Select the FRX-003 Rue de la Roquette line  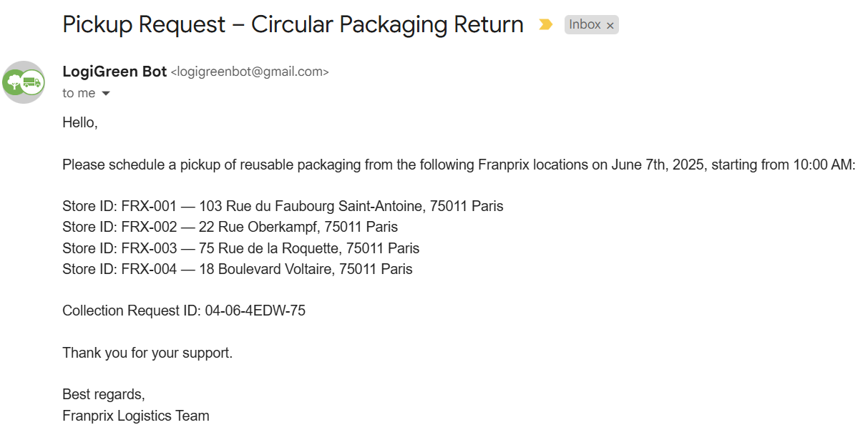click(240, 248)
